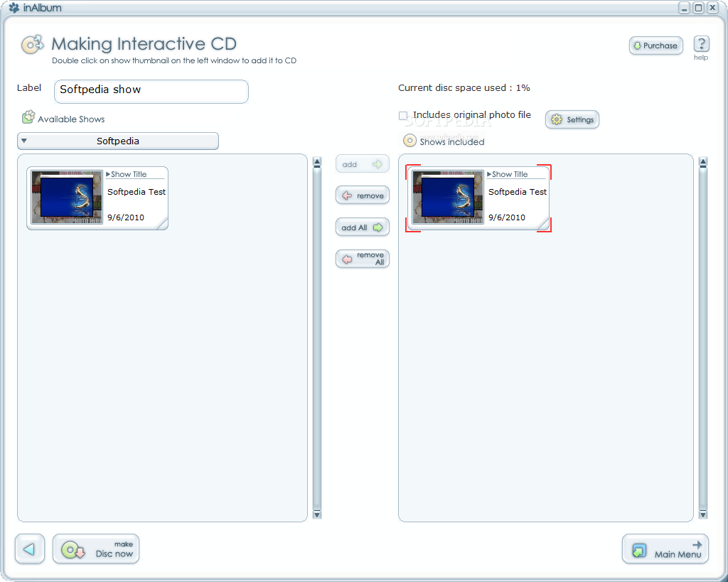Click the add arrow button
The image size is (728, 582).
pyautogui.click(x=362, y=164)
